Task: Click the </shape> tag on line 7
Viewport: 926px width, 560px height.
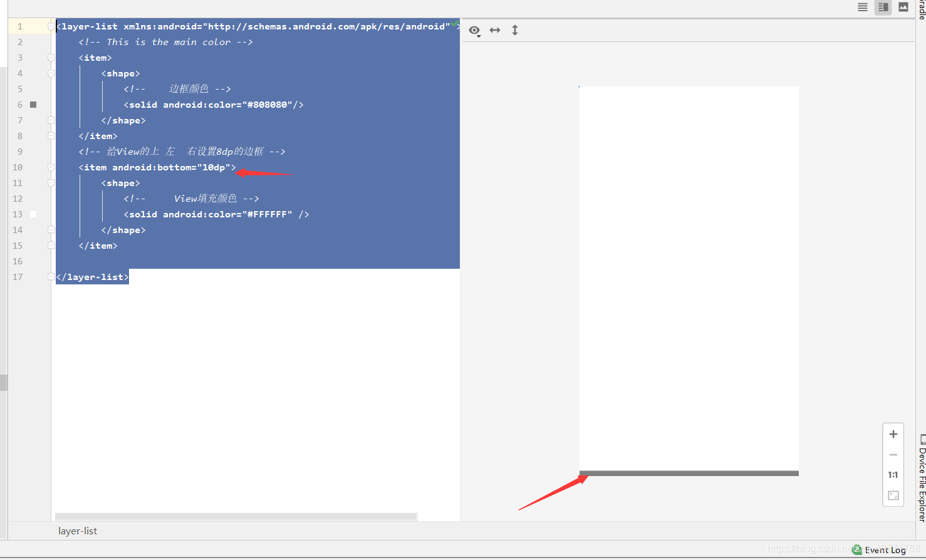Action: [x=123, y=120]
